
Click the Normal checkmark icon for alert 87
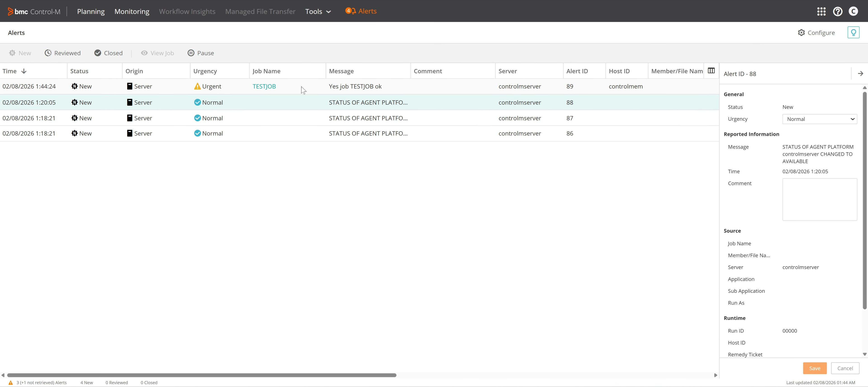coord(197,118)
